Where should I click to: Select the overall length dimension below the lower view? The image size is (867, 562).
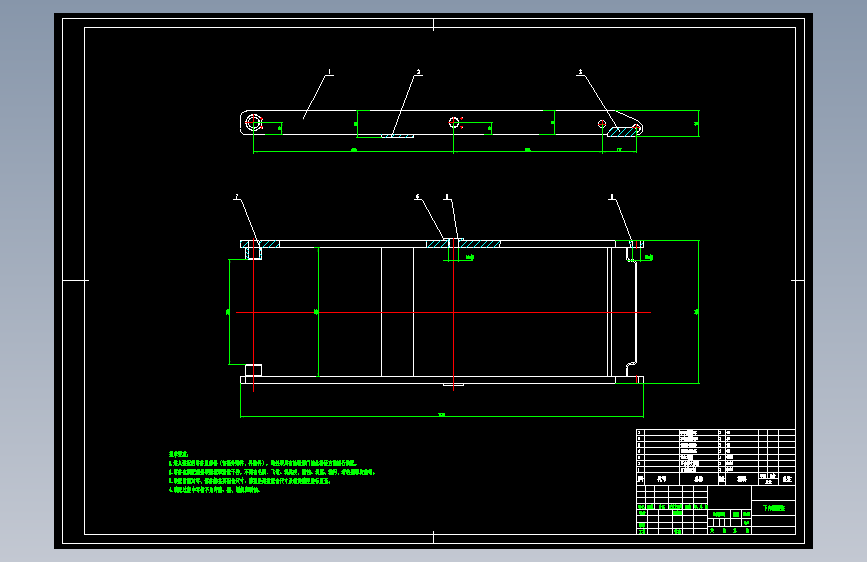point(442,415)
